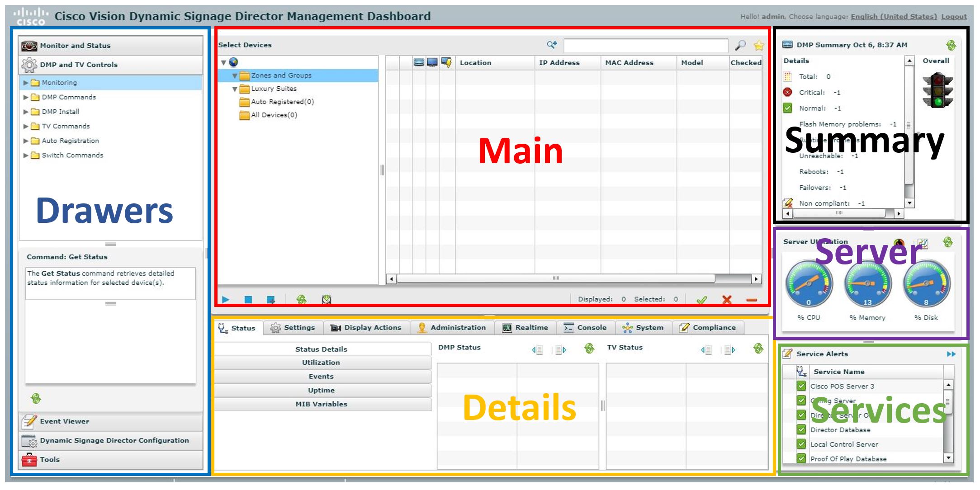Switch to the Display Actions tab

click(x=366, y=328)
